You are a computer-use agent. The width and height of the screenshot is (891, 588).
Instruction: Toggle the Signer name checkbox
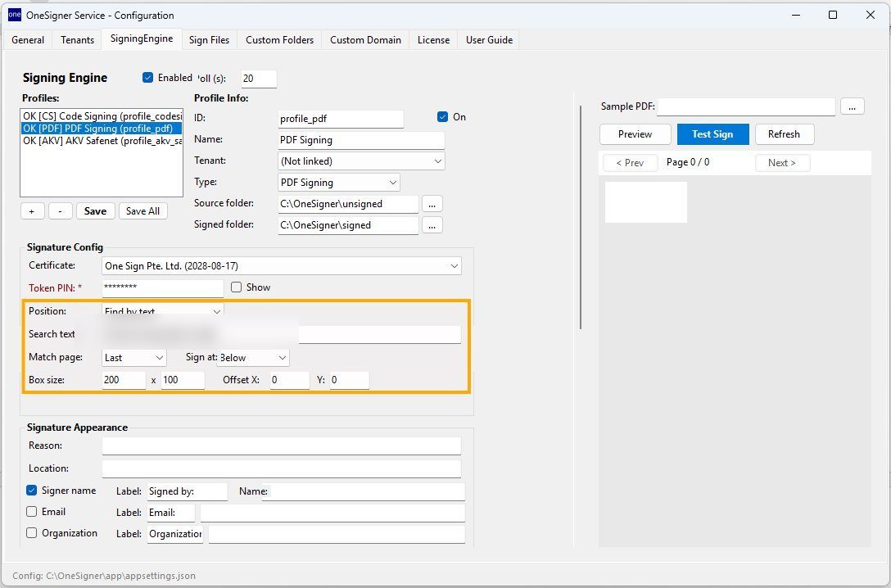[x=32, y=491]
